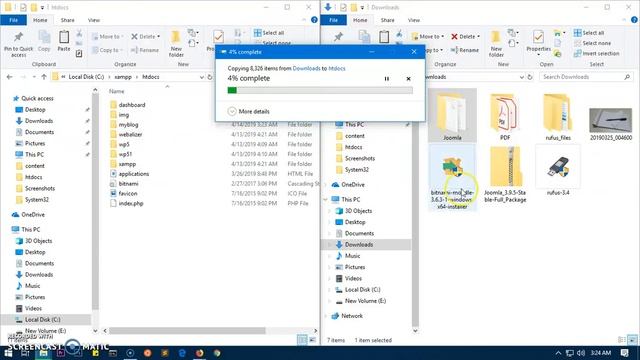
Task: Click the Search Downloads field
Action: click(x=586, y=77)
